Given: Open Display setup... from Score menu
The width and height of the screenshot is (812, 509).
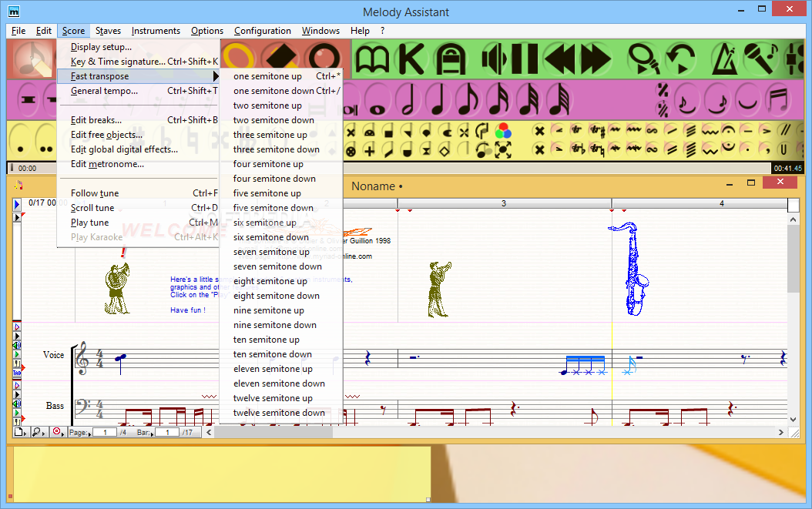Looking at the screenshot, I should tap(139, 47).
